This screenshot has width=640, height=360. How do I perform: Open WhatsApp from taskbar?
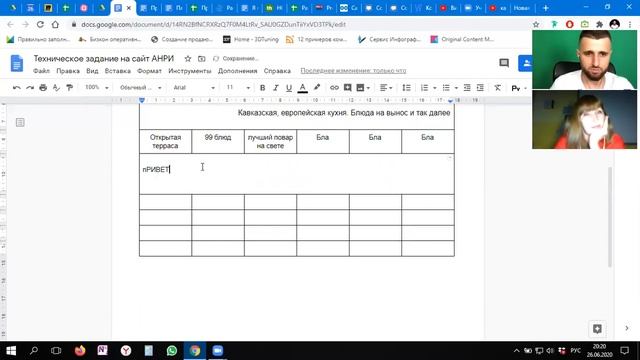click(x=172, y=351)
